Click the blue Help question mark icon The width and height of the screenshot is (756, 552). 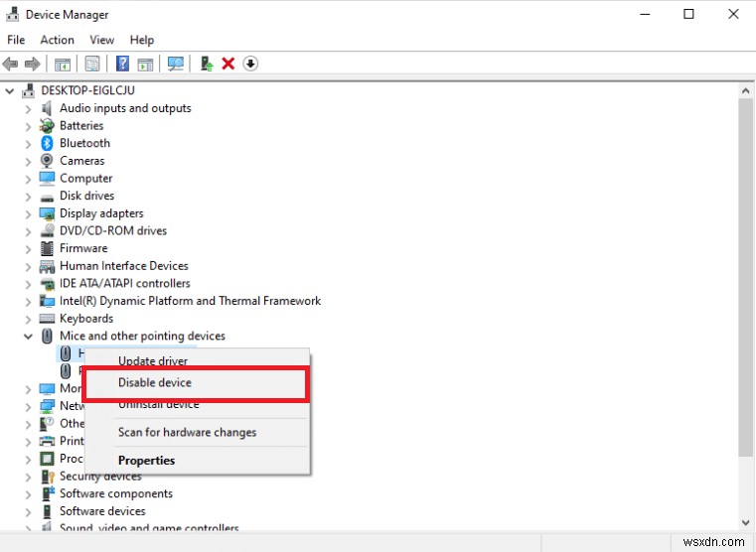click(122, 64)
